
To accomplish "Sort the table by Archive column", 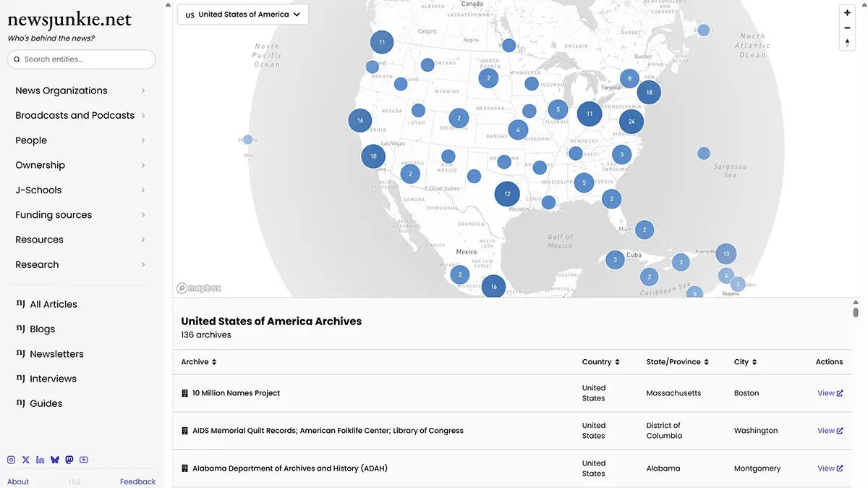I will [199, 362].
